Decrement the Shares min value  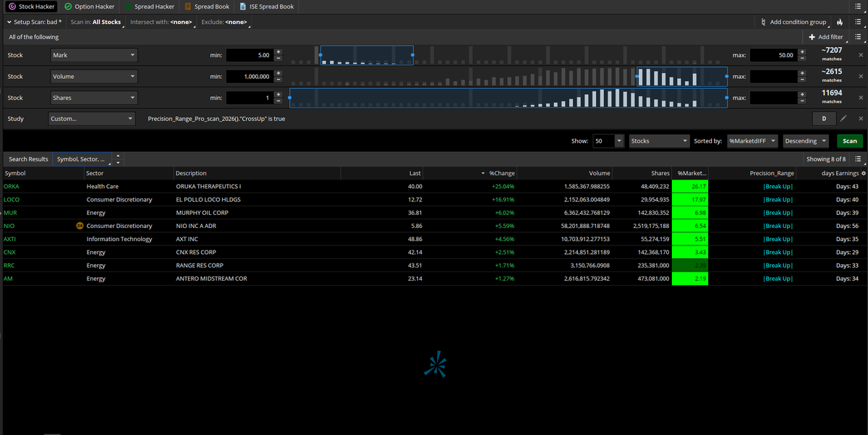point(278,101)
